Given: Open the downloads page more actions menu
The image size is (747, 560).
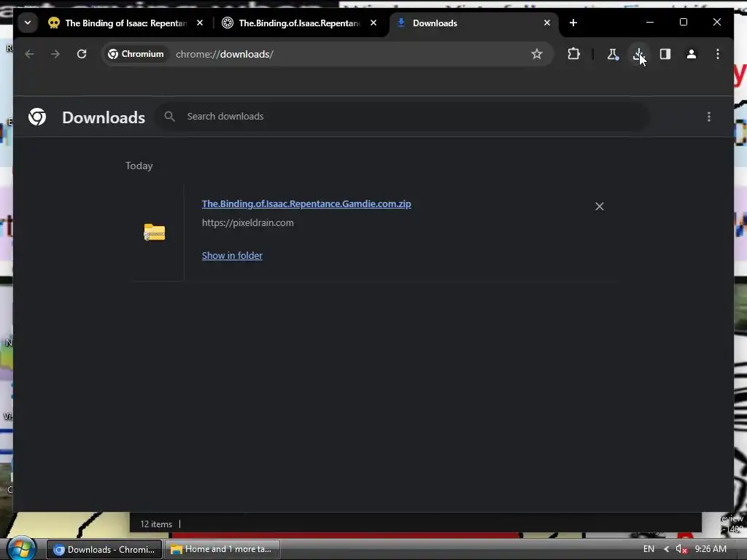Looking at the screenshot, I should pyautogui.click(x=709, y=117).
